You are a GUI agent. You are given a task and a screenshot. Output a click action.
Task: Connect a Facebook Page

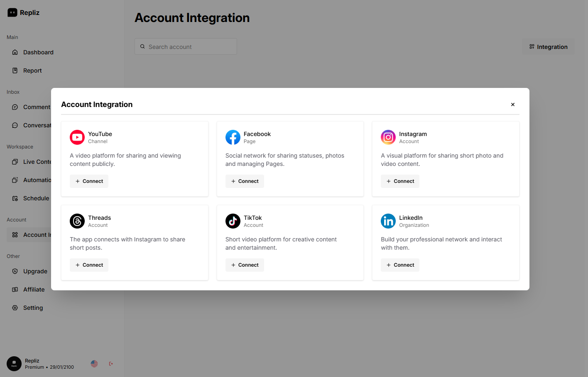tap(245, 181)
